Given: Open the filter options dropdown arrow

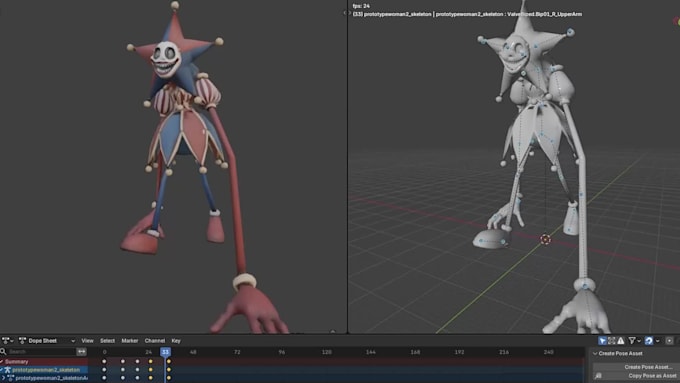Looking at the screenshot, I should coord(639,341).
